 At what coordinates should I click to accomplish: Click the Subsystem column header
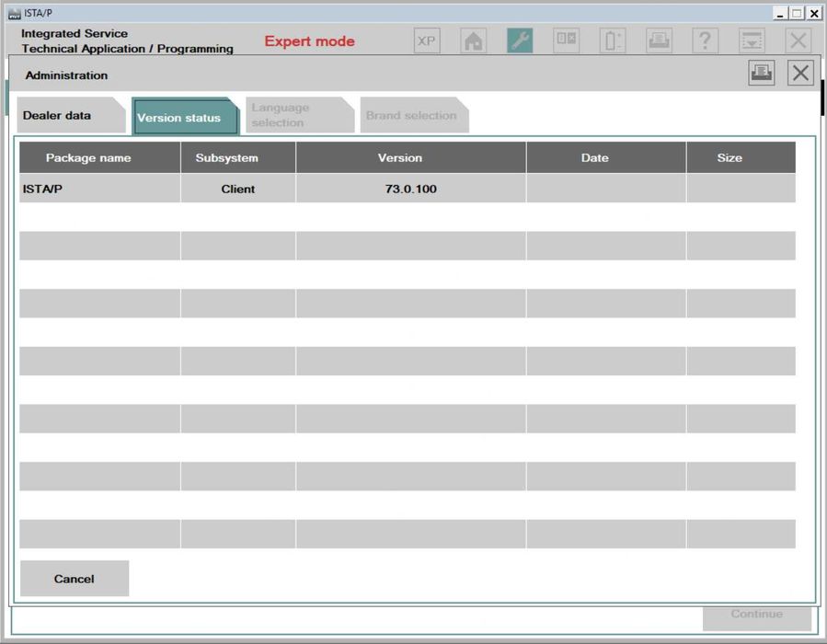coord(238,157)
